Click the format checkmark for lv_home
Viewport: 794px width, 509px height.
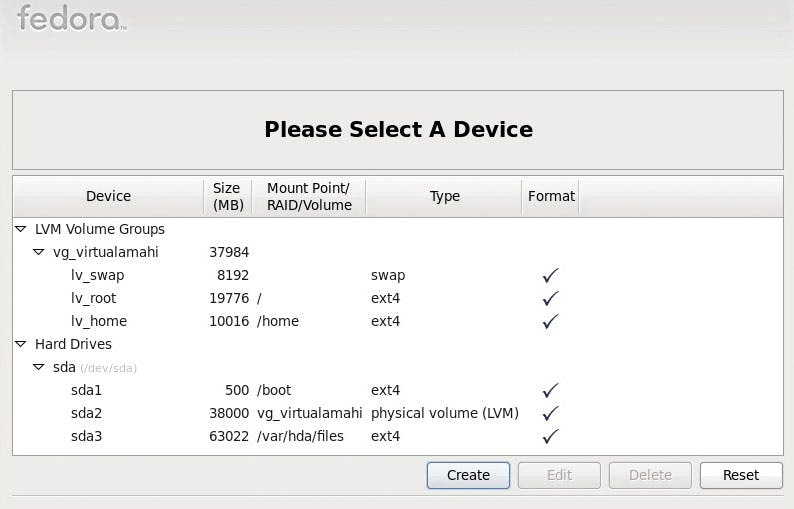tap(550, 321)
